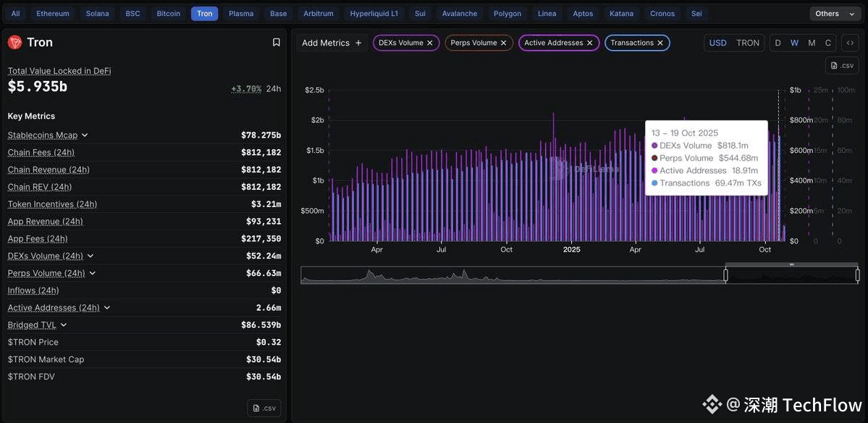Expand the Stablecoins Mcap row

pos(85,135)
